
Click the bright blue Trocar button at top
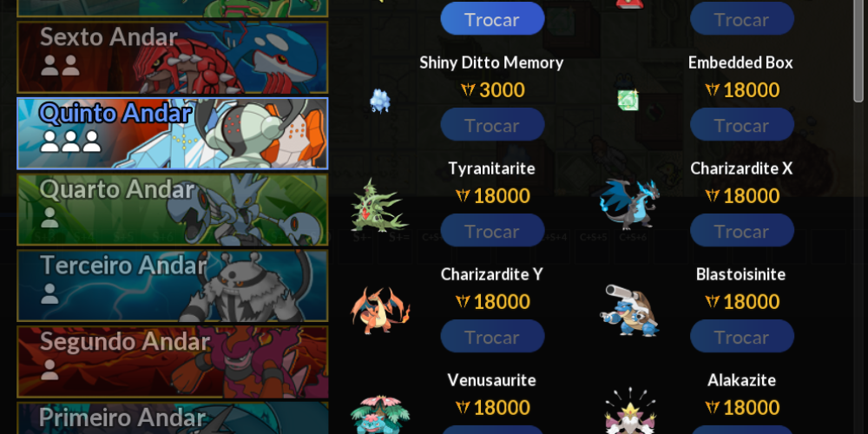pyautogui.click(x=493, y=18)
